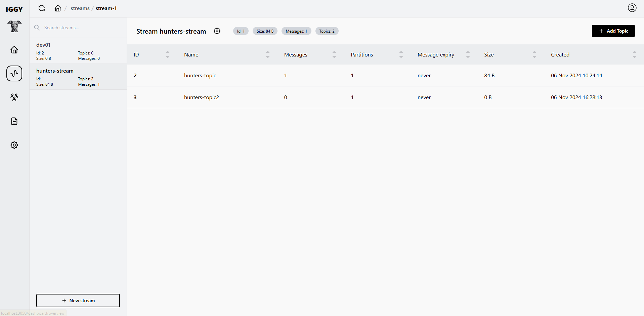
Task: Select the hunters-stream entry in list
Action: coord(78,77)
